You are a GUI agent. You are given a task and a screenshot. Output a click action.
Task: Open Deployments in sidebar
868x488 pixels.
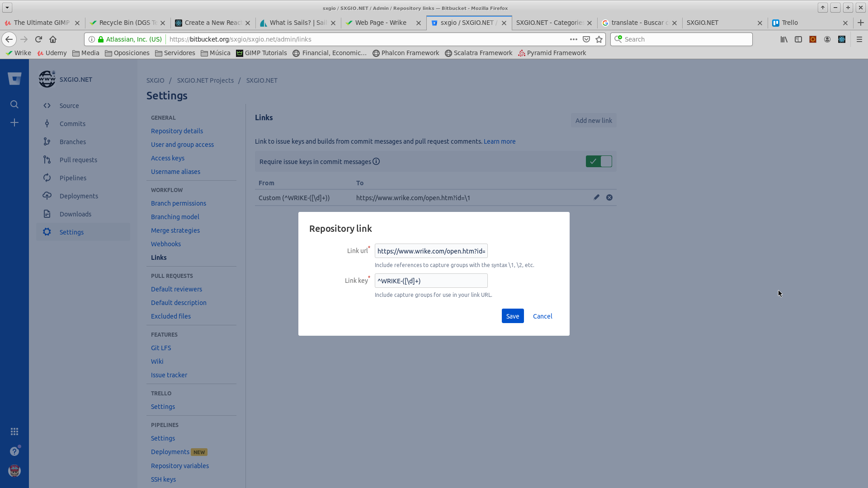[x=79, y=196]
